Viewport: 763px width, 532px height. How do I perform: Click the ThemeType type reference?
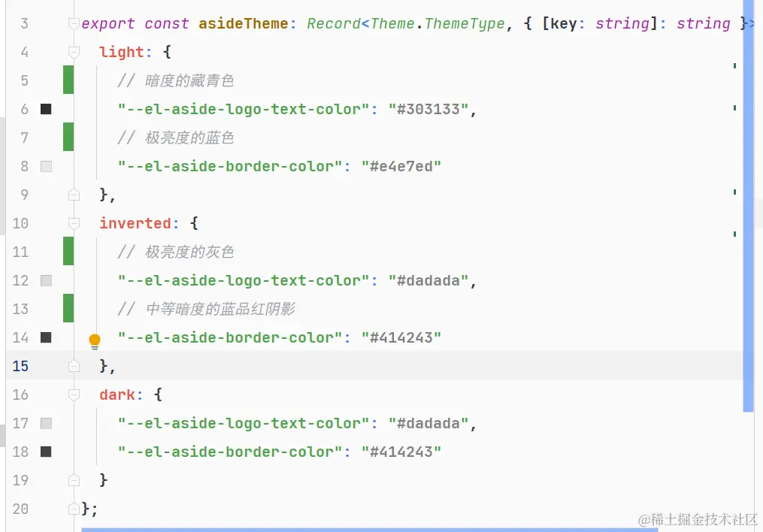[465, 24]
